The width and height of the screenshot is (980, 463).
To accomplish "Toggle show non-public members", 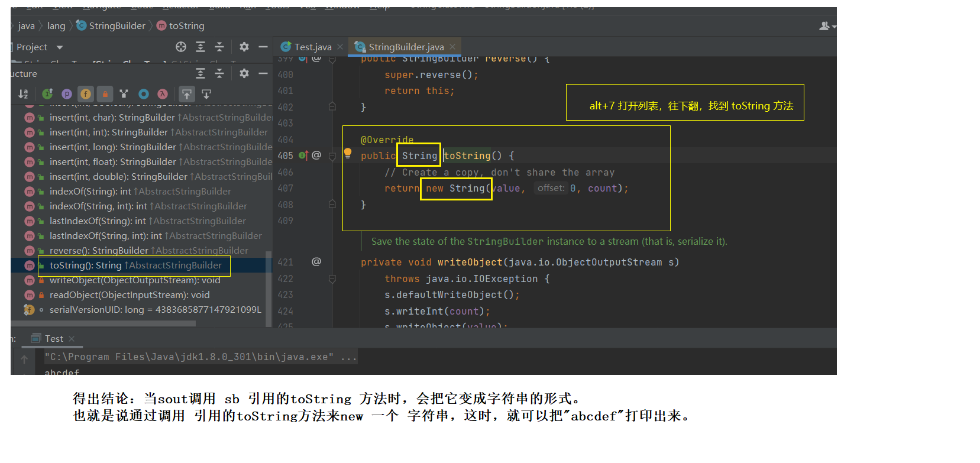I will 105,94.
